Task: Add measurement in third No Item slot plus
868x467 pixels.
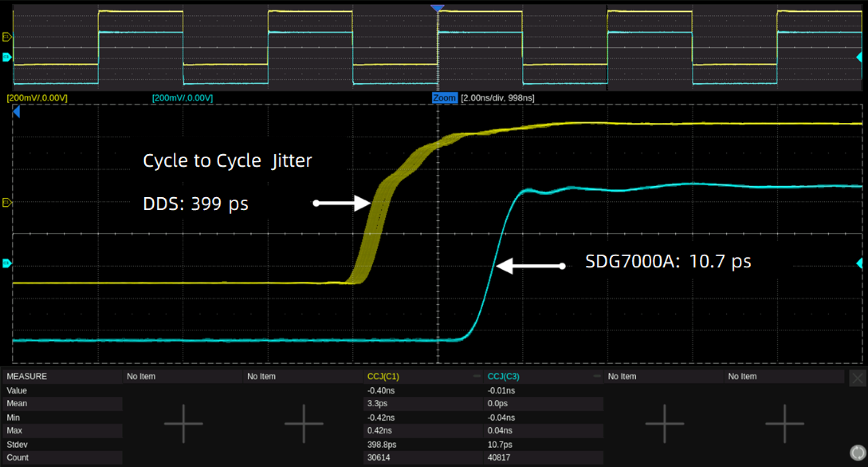Action: coord(664,423)
